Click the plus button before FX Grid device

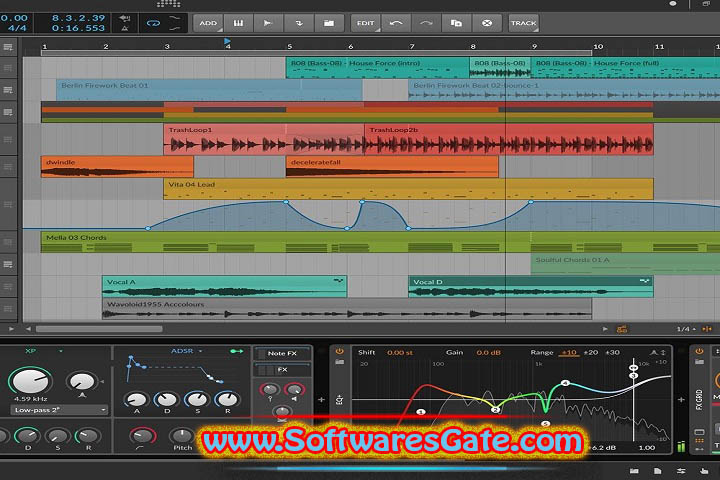pos(681,400)
